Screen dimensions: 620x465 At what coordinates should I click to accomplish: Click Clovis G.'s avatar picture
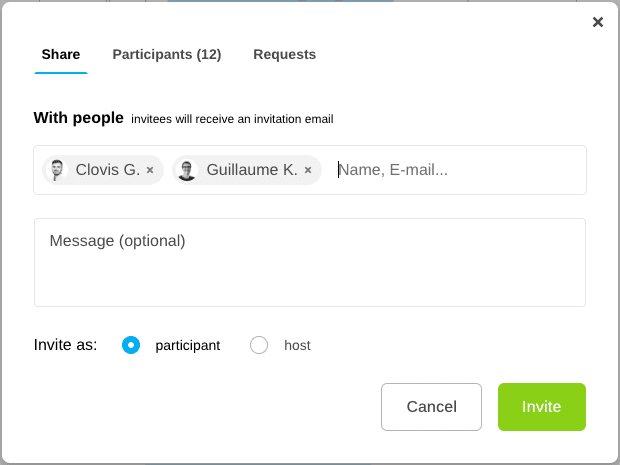(57, 170)
